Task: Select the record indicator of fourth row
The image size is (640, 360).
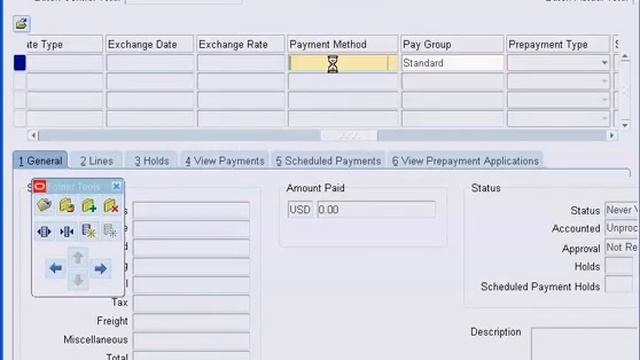Action: coord(20,118)
